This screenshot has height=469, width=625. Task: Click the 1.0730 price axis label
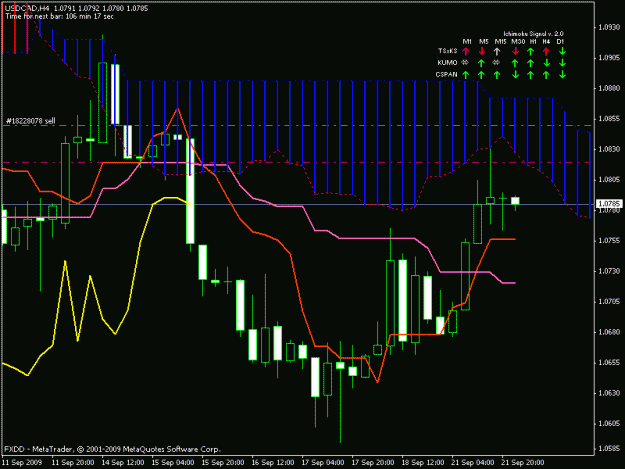tap(609, 271)
